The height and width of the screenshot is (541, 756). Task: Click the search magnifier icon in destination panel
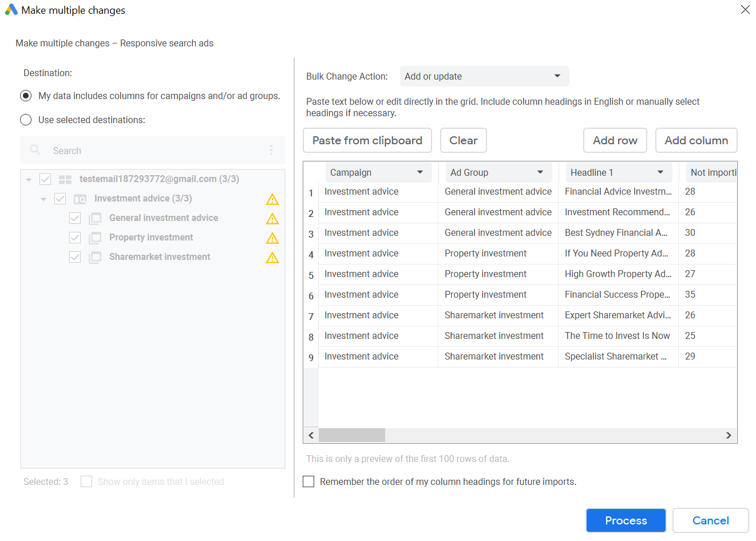[34, 150]
